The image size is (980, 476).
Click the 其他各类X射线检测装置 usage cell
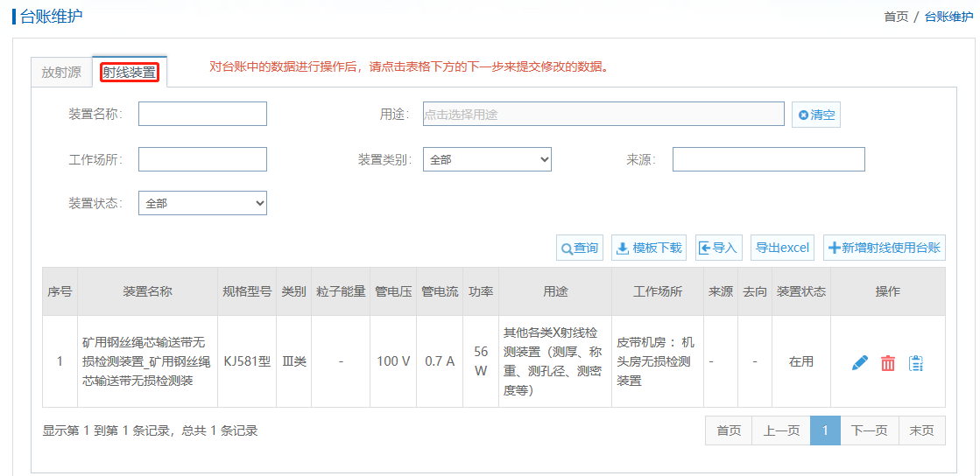coord(553,361)
